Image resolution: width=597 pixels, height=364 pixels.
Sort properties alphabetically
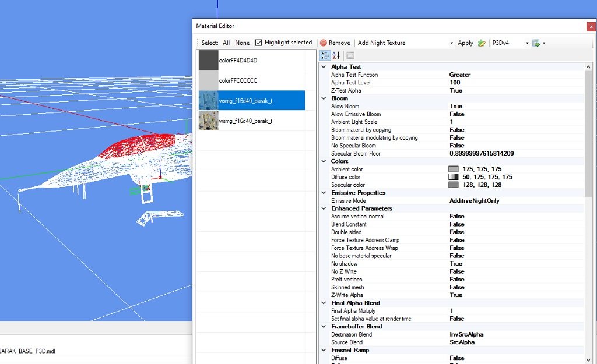(x=336, y=55)
